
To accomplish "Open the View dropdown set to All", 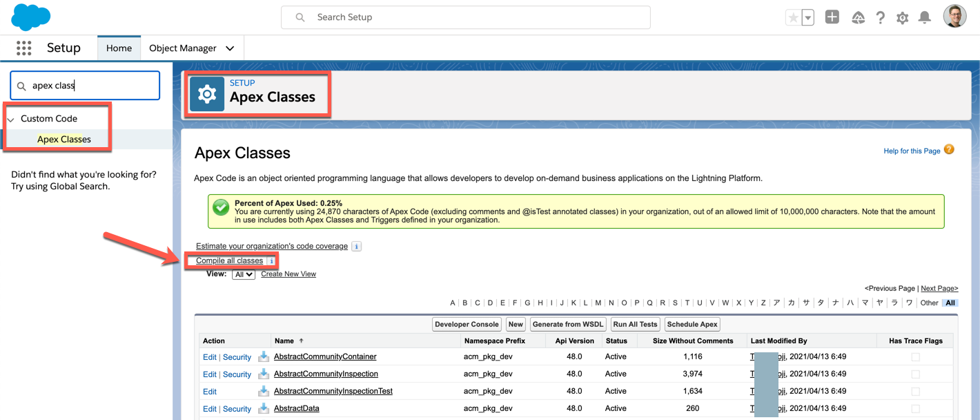I will (x=244, y=274).
